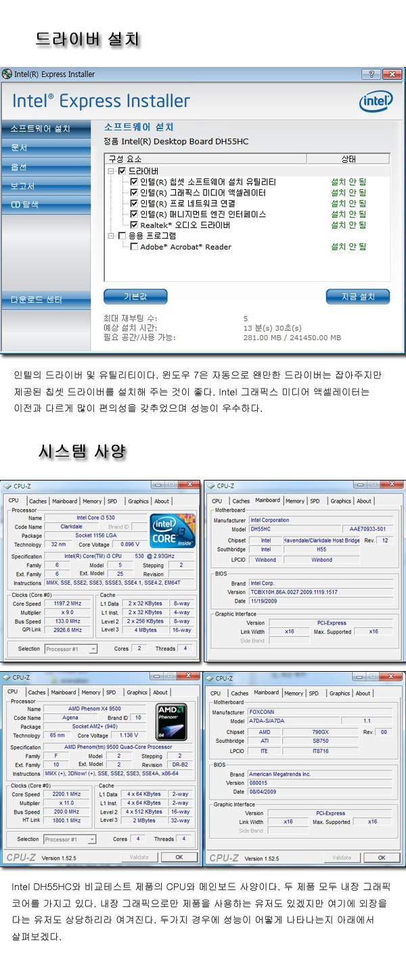Switch to SPD tab in the AMD Phenom CPU-Z window

click(x=111, y=692)
